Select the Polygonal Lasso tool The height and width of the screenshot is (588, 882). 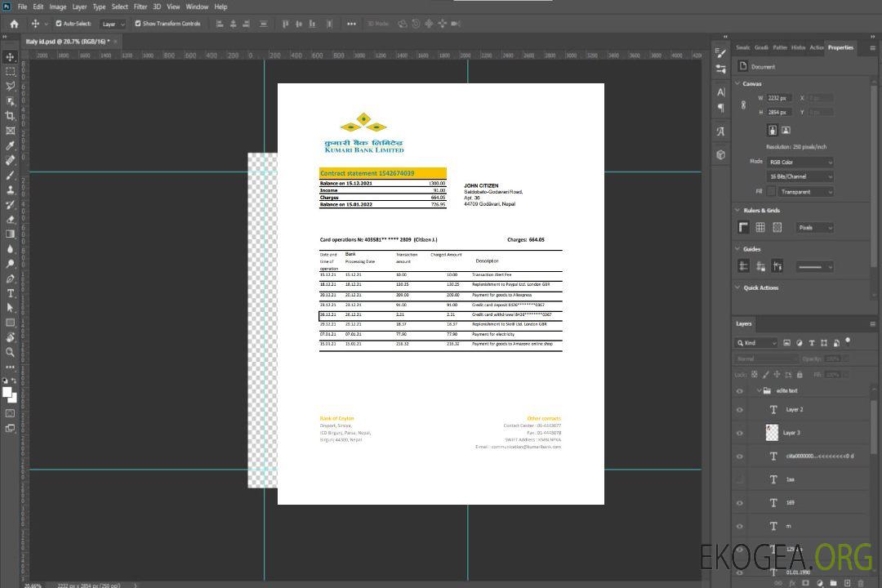(x=10, y=86)
